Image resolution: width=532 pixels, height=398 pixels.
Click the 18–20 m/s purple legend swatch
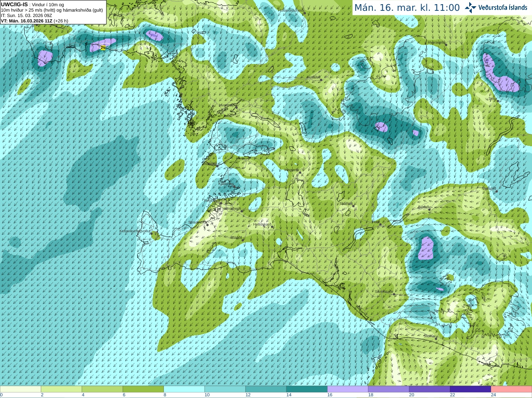click(389, 389)
